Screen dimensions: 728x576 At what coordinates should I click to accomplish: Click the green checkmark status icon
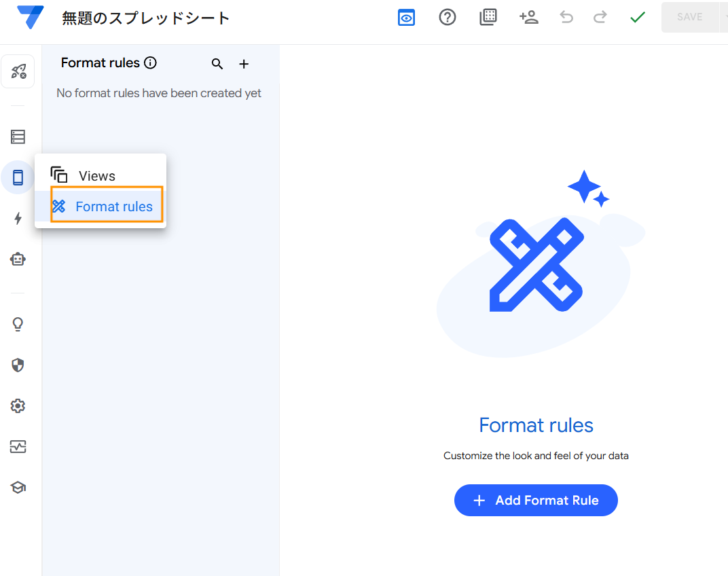coord(637,18)
